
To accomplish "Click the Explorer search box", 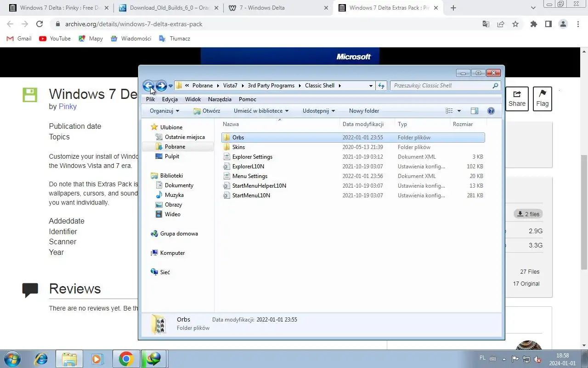I will pos(445,86).
